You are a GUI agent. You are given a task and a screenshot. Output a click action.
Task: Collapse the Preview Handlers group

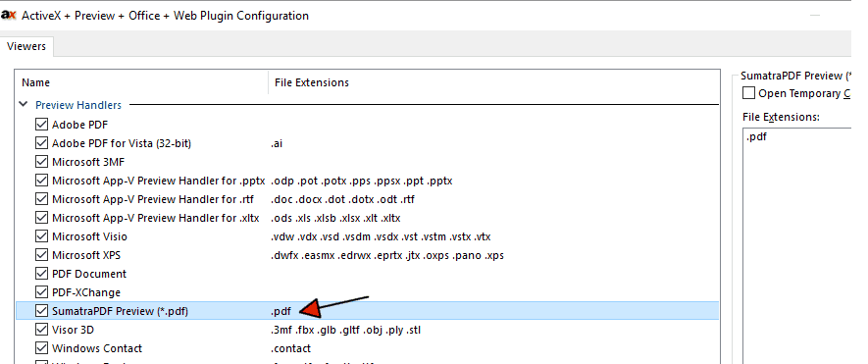(24, 104)
